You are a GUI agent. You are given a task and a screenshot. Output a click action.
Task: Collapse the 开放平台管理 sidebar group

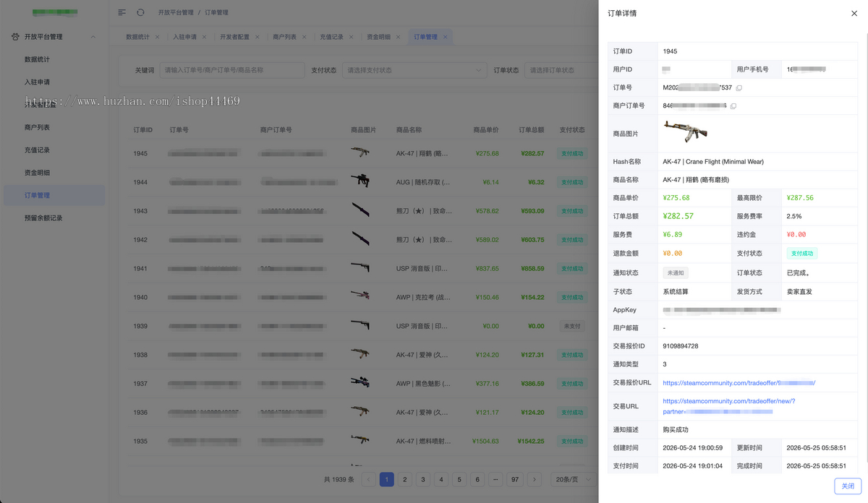(x=93, y=37)
